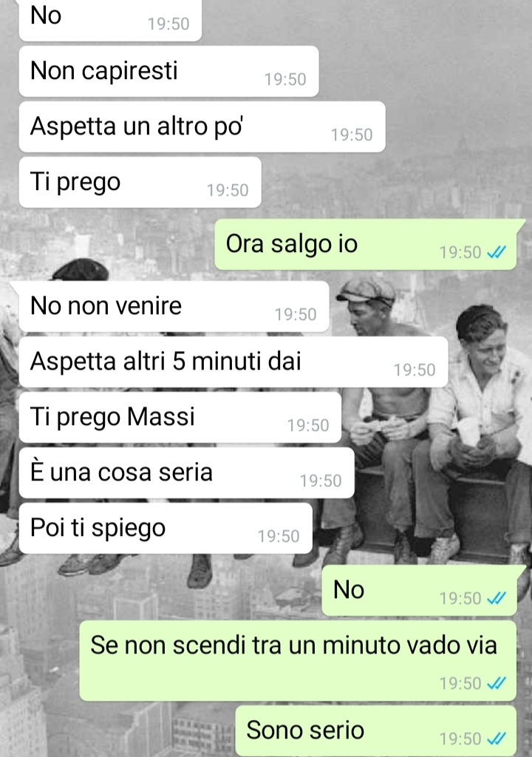Image resolution: width=532 pixels, height=757 pixels.
Task: Tap the 'Aspetta altri 5 minuti dai' bubble
Action: pyautogui.click(x=233, y=362)
